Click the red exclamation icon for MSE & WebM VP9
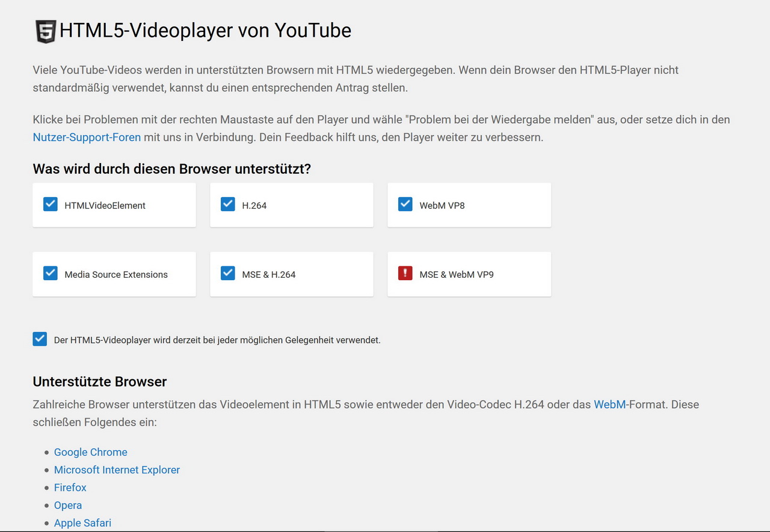Screen dimensions: 770x532 coord(405,274)
